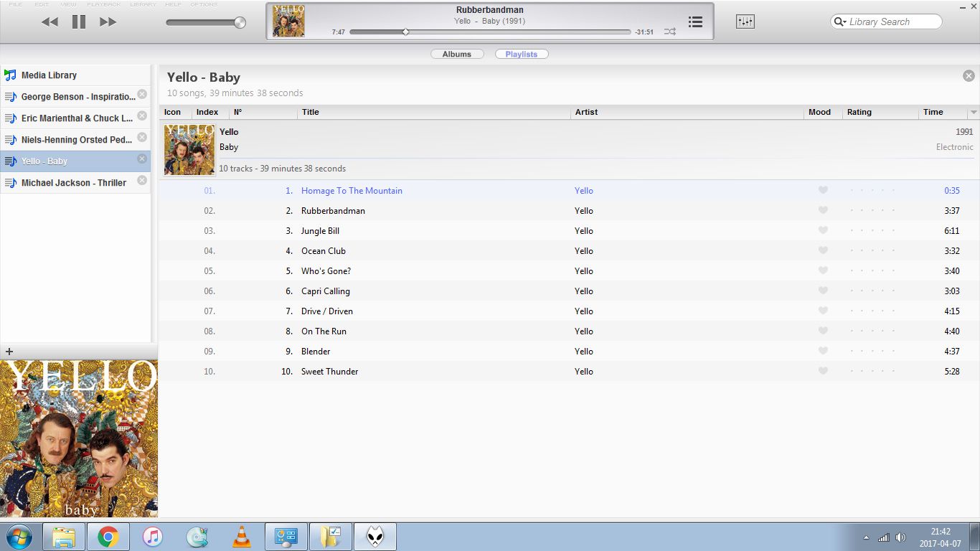Open the system volume tray icon

point(900,537)
